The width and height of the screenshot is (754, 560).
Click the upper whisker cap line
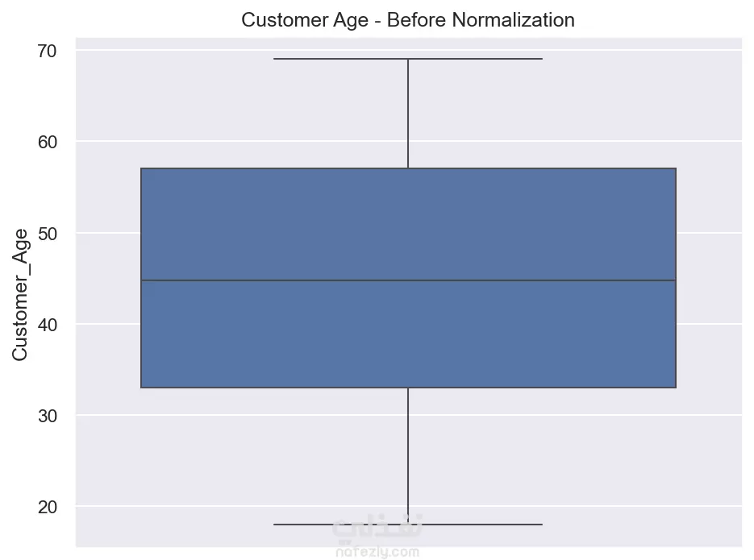(408, 59)
